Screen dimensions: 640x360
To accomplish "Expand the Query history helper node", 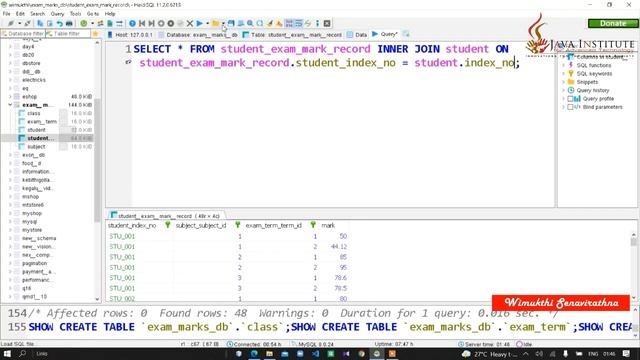I will [564, 90].
